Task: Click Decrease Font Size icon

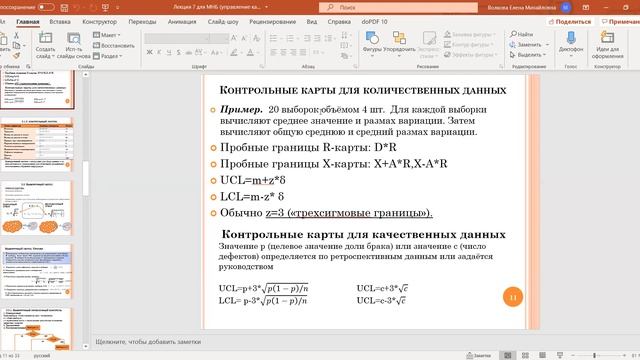Action: click(244, 38)
